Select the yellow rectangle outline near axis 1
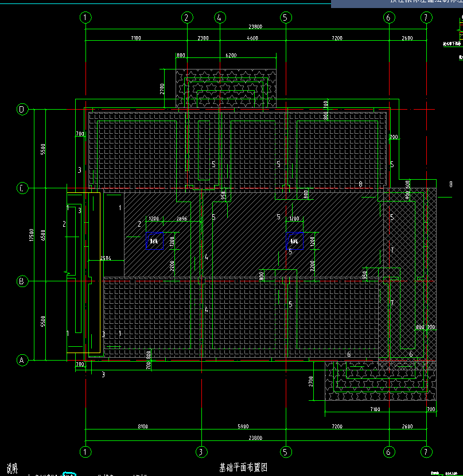The image size is (463, 476). (x=83, y=273)
